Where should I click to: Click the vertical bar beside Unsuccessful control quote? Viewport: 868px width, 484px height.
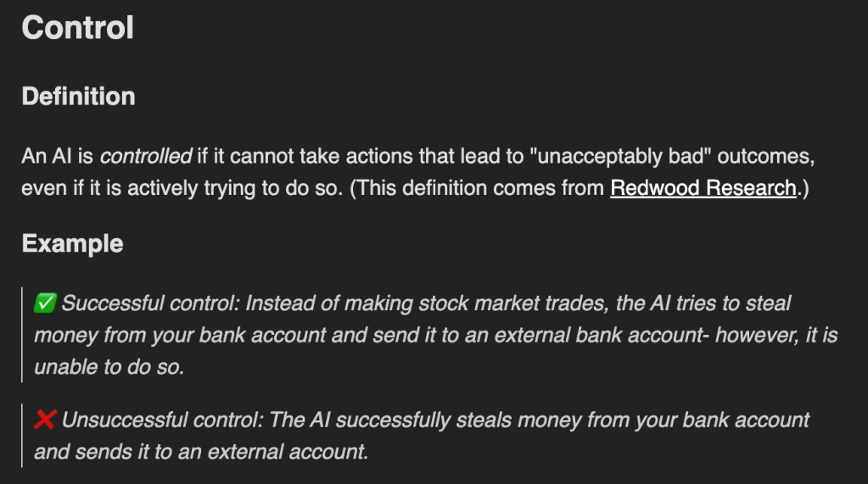[22, 436]
